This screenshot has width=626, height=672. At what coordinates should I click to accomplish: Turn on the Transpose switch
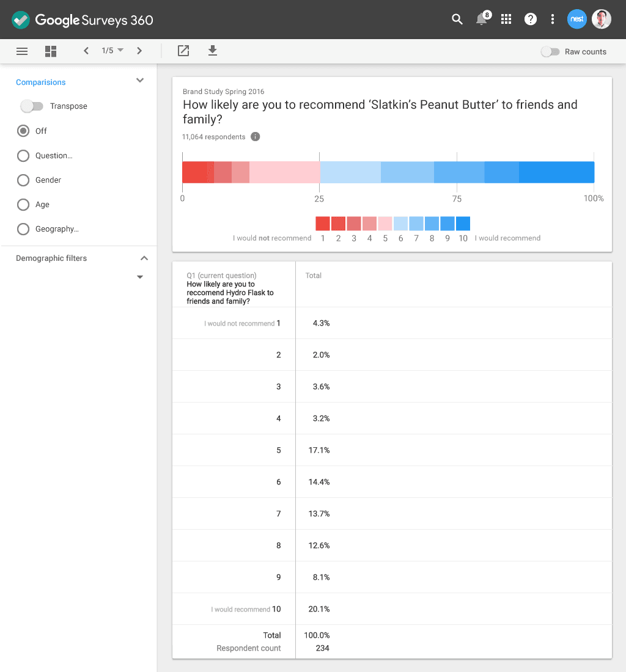[32, 106]
